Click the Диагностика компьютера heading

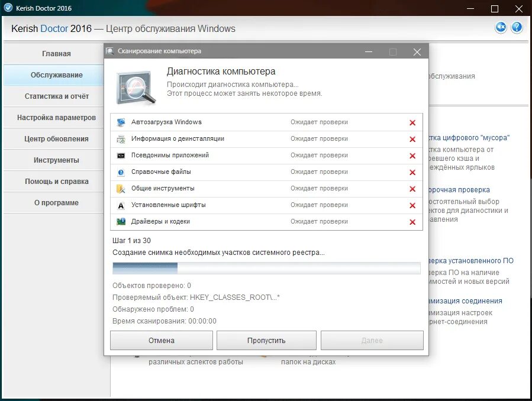pyautogui.click(x=221, y=72)
